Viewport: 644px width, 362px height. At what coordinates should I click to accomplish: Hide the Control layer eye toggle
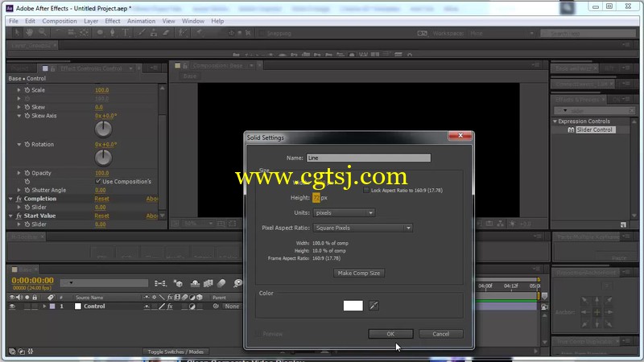click(x=12, y=306)
